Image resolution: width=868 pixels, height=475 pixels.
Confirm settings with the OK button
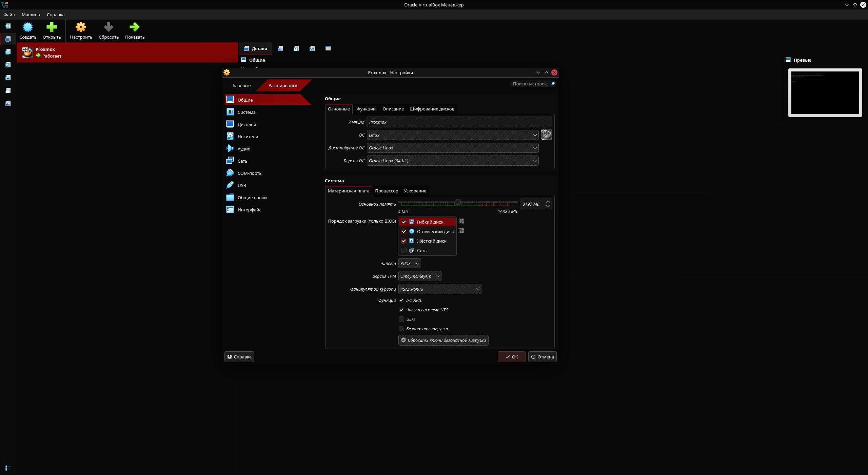point(511,357)
